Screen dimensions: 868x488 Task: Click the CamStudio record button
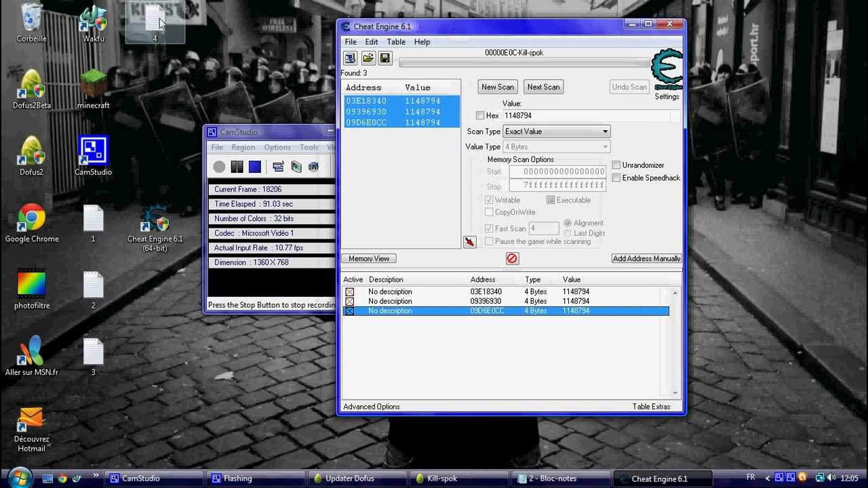pyautogui.click(x=219, y=167)
